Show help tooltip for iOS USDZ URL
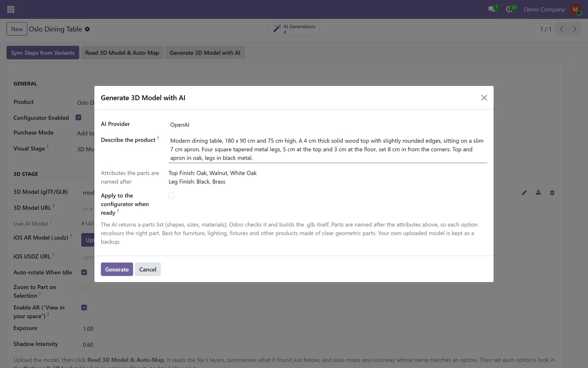Screen dimensions: 588x368 click(53, 254)
